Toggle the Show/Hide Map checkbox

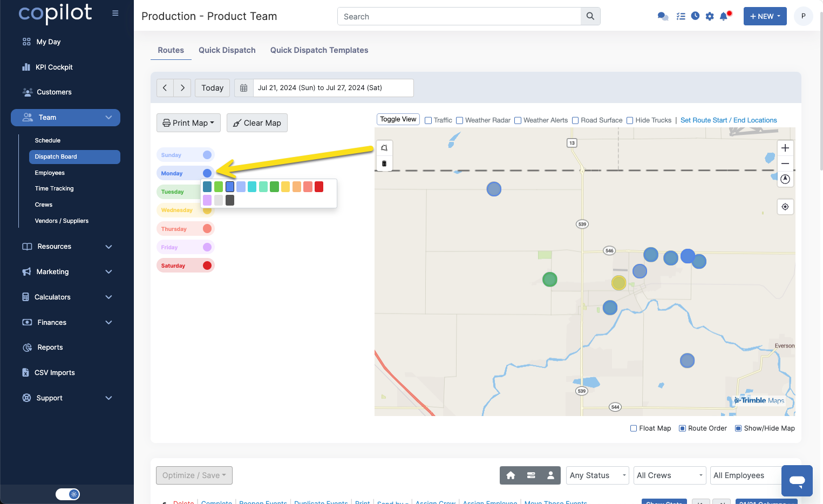tap(738, 428)
